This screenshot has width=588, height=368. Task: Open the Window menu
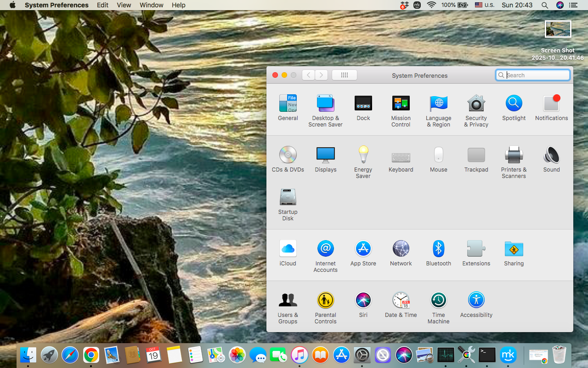pyautogui.click(x=151, y=5)
